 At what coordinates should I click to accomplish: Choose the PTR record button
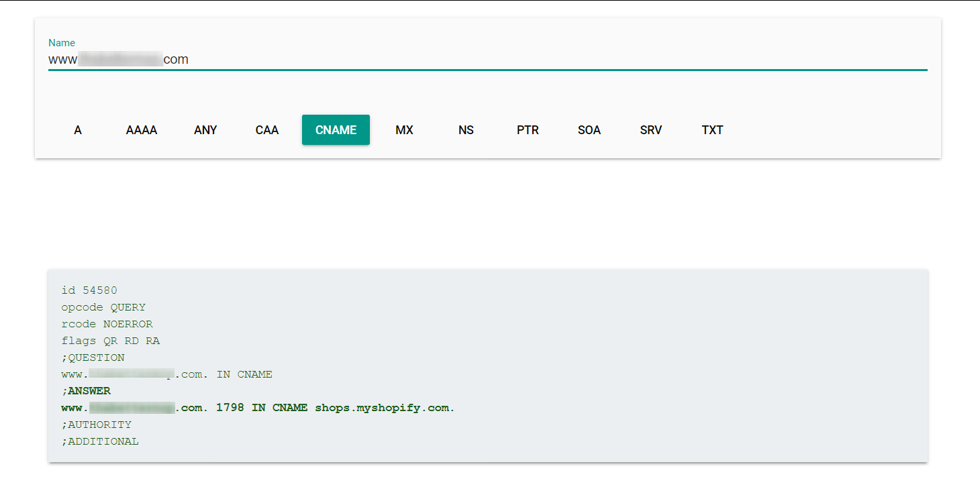click(x=528, y=130)
